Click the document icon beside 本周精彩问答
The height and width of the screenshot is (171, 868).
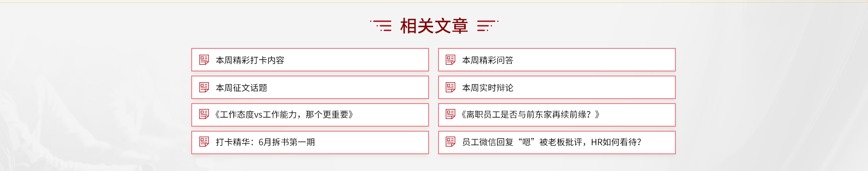(x=451, y=60)
